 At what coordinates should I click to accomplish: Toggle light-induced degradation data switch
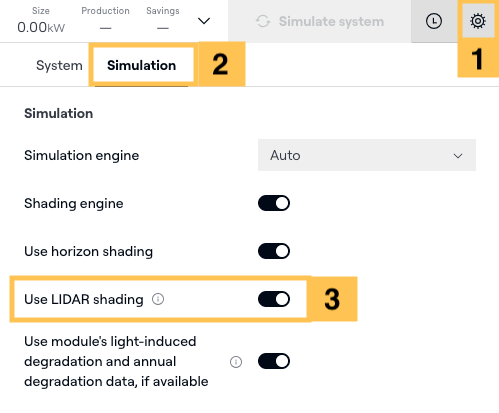(x=274, y=361)
